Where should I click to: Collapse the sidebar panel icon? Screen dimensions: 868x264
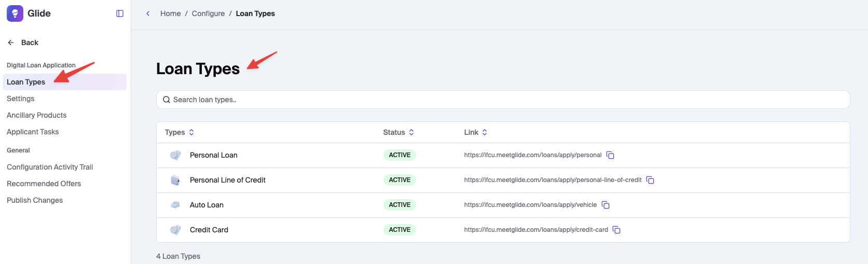coord(120,13)
